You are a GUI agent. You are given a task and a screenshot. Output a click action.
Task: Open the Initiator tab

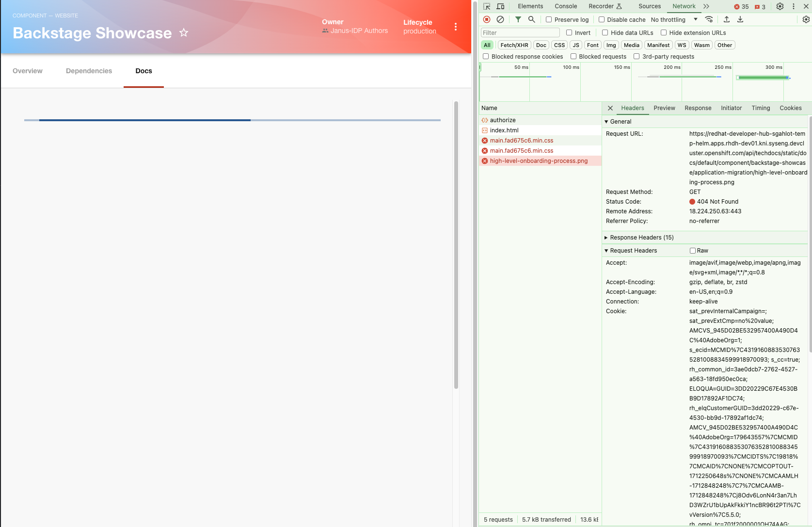[x=731, y=108]
